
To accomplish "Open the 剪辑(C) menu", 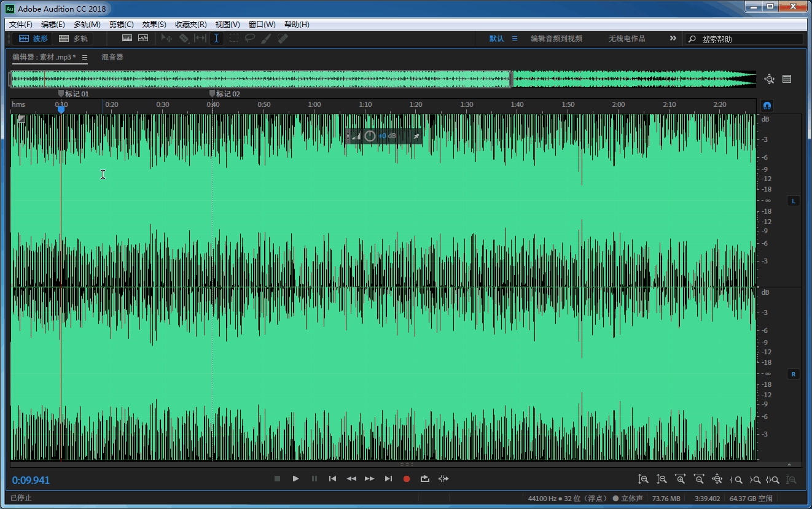I will click(x=121, y=25).
